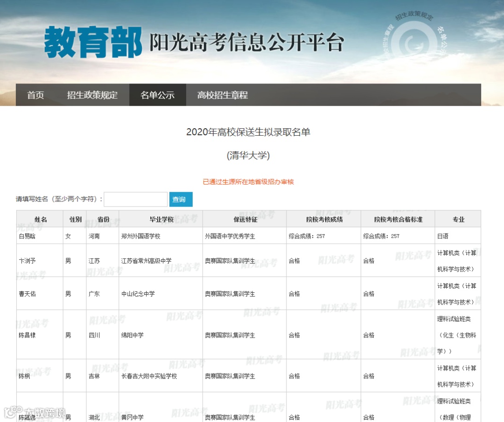
Task: Click the 专业 column header
Action: (x=458, y=219)
